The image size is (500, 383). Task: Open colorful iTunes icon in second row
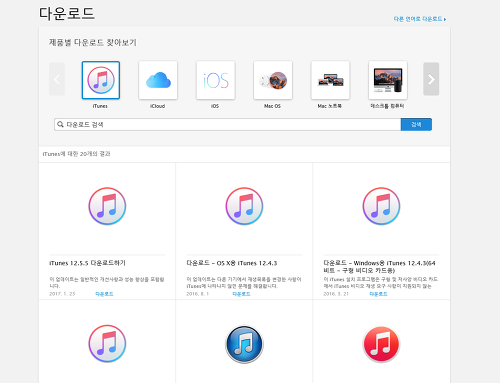tap(107, 344)
